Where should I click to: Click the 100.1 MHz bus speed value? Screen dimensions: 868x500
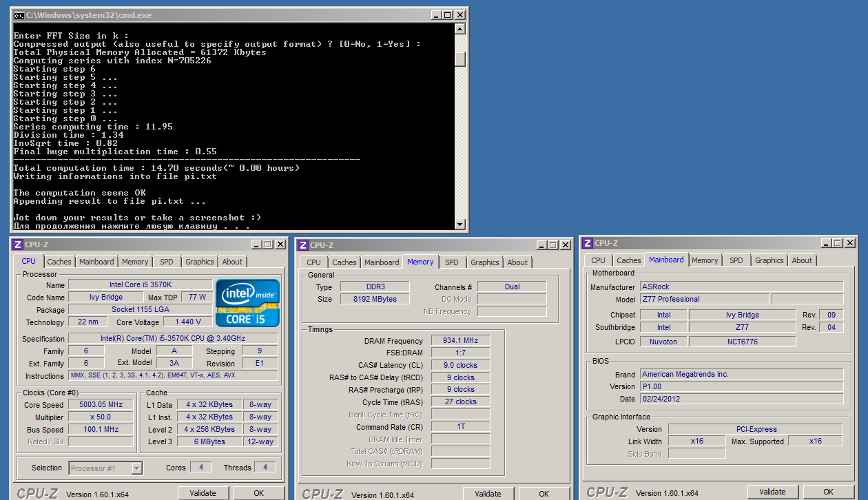click(101, 430)
